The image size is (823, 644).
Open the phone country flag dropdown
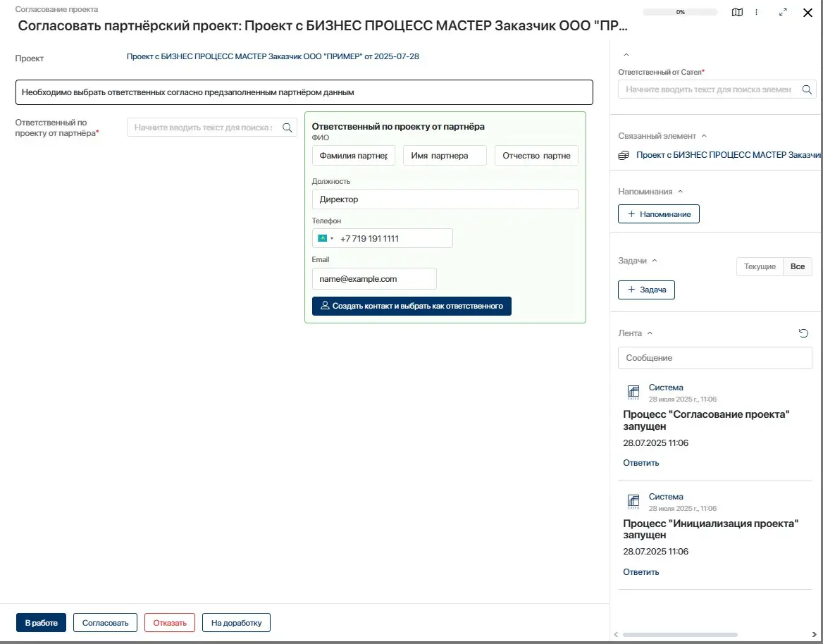325,238
